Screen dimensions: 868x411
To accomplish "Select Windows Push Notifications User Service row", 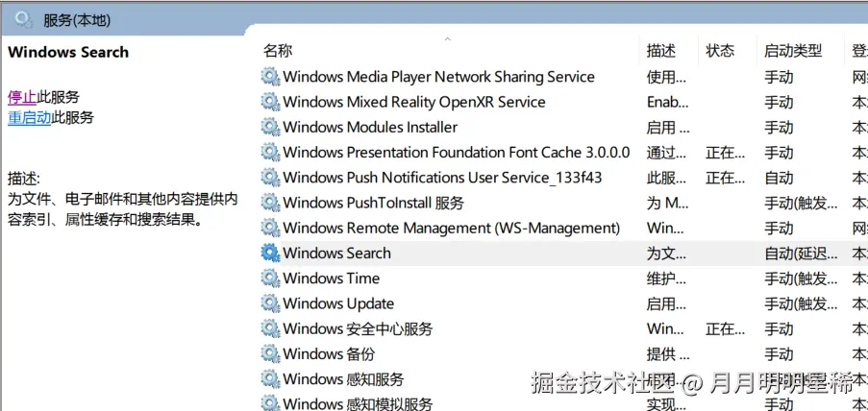I will click(x=442, y=178).
